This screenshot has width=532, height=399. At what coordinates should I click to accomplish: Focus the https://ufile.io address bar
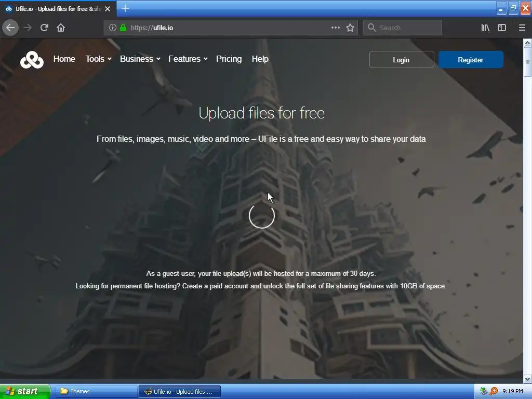tap(231, 28)
